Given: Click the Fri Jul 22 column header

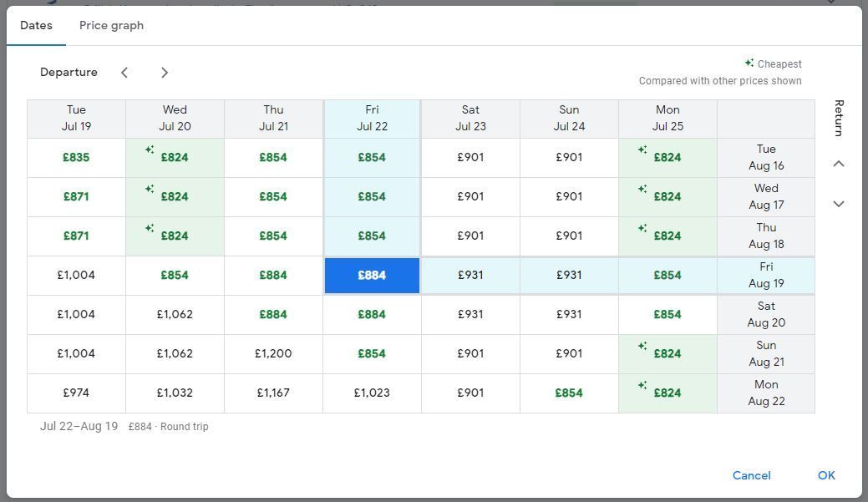Looking at the screenshot, I should point(372,119).
